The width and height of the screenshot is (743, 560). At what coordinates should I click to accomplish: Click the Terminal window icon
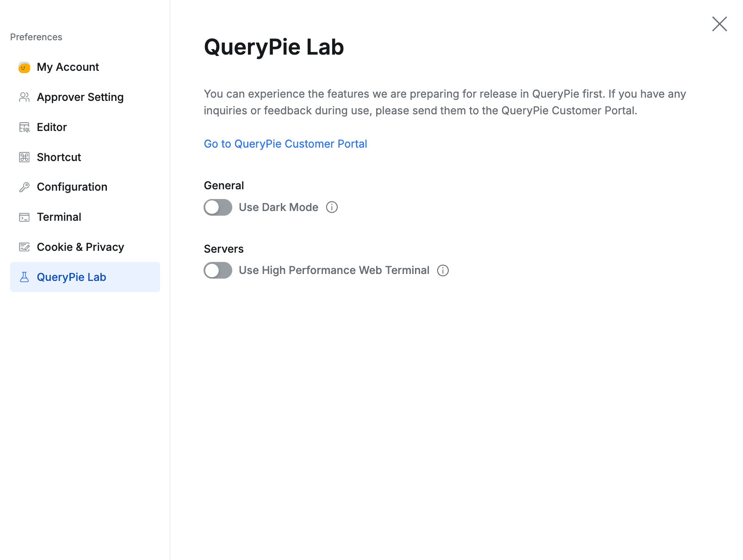[x=24, y=217]
